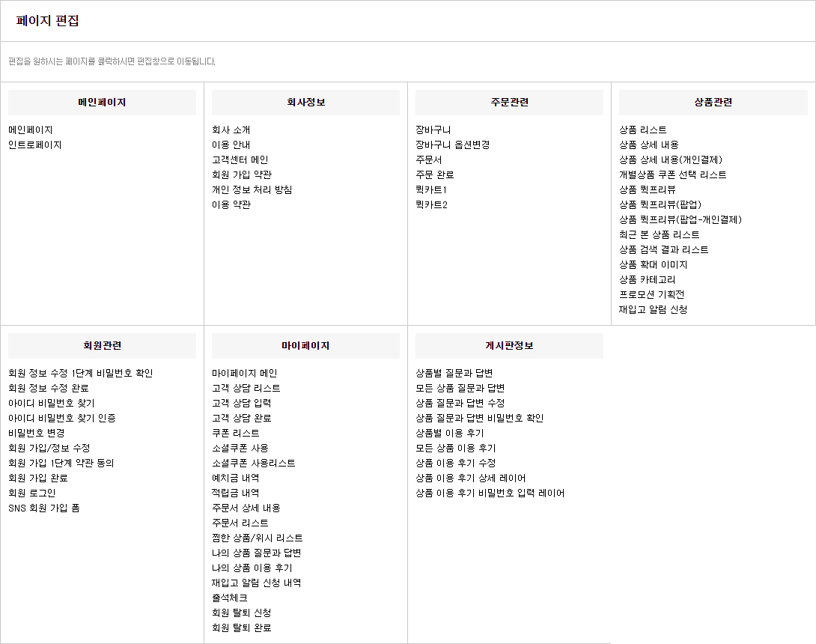Click 나의 상품 이용 후기
Screen dimensions: 816x644
click(x=252, y=568)
